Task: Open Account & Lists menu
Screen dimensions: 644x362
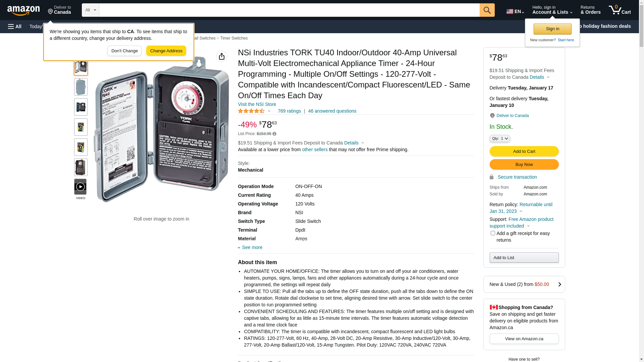Action: pyautogui.click(x=552, y=10)
